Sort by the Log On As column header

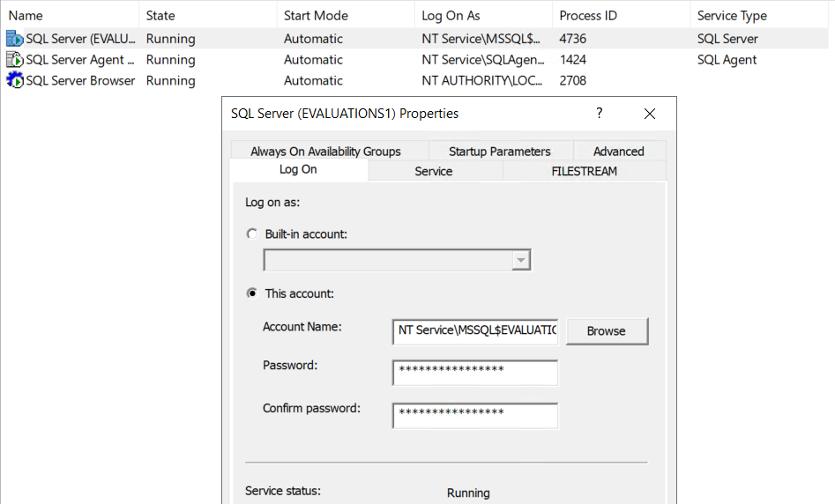click(x=483, y=16)
